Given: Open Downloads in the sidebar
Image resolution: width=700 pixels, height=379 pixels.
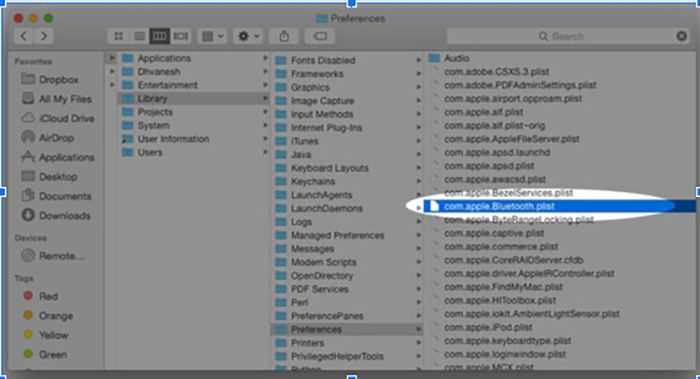Looking at the screenshot, I should (x=56, y=216).
